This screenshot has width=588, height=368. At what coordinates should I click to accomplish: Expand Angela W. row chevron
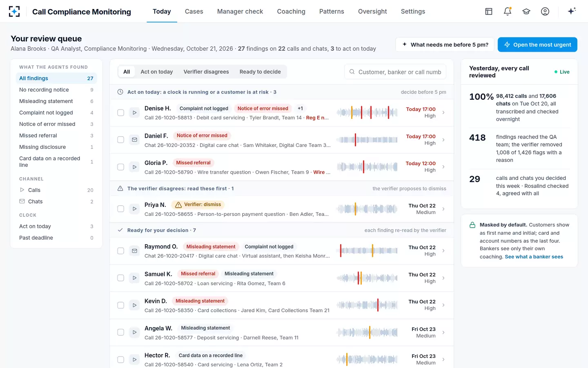click(443, 332)
